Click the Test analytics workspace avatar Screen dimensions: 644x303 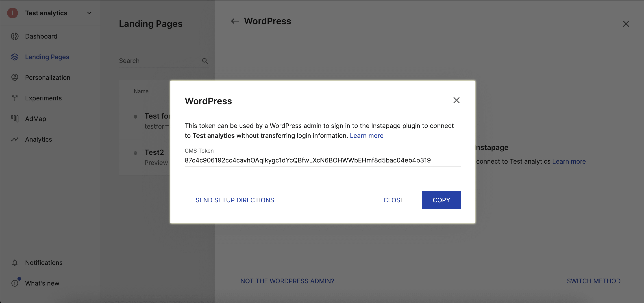[13, 13]
